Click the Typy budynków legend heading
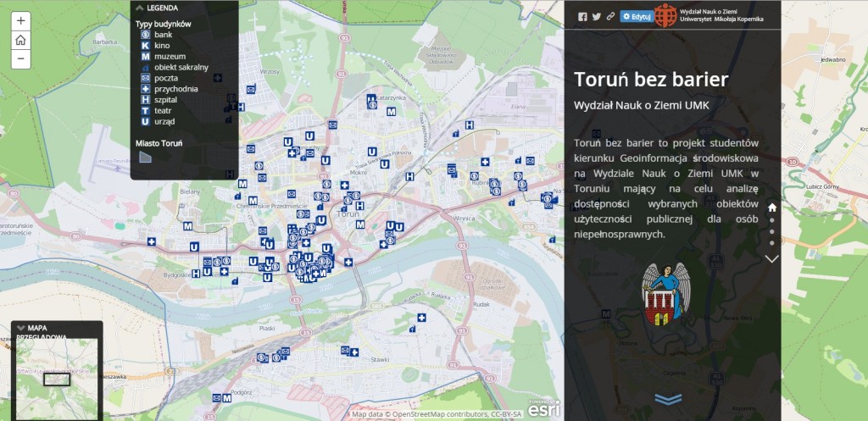This screenshot has height=421, width=868. point(164,24)
